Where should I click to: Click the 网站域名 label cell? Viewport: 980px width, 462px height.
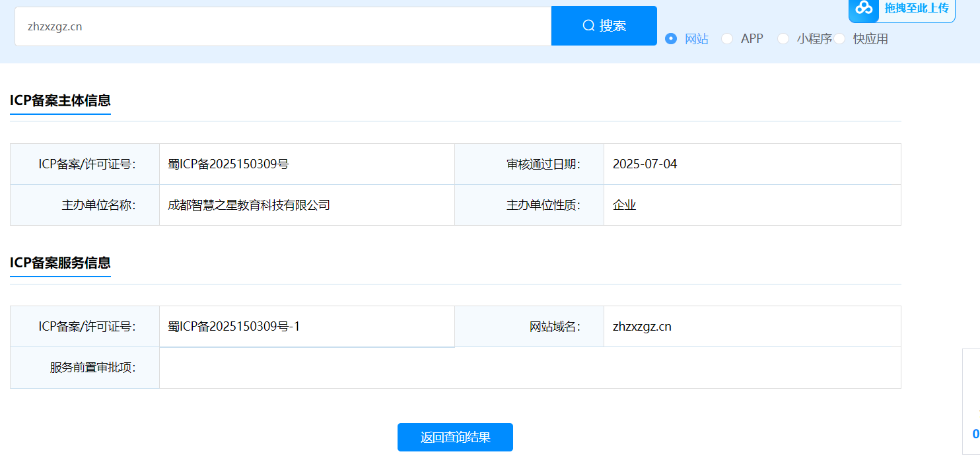pos(530,326)
